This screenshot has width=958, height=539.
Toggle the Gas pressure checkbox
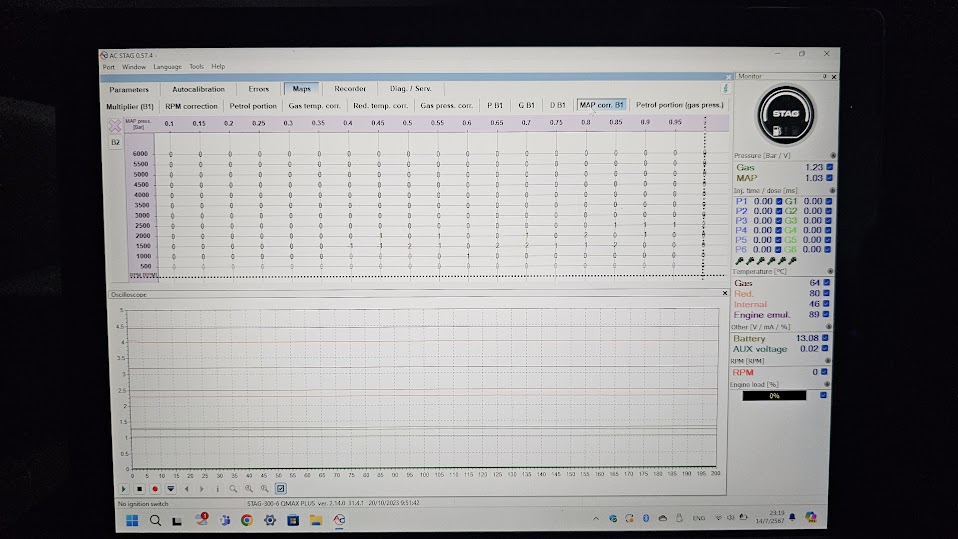(830, 167)
